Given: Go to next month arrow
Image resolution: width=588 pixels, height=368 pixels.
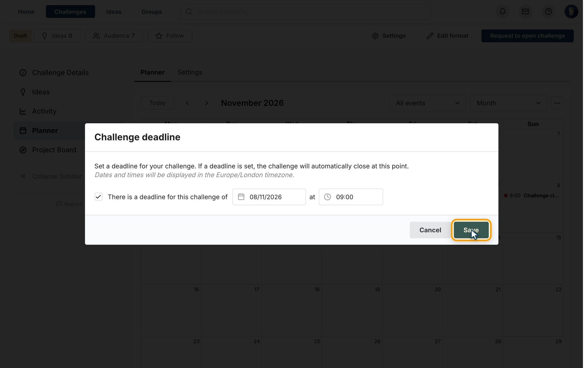Looking at the screenshot, I should coord(206,103).
